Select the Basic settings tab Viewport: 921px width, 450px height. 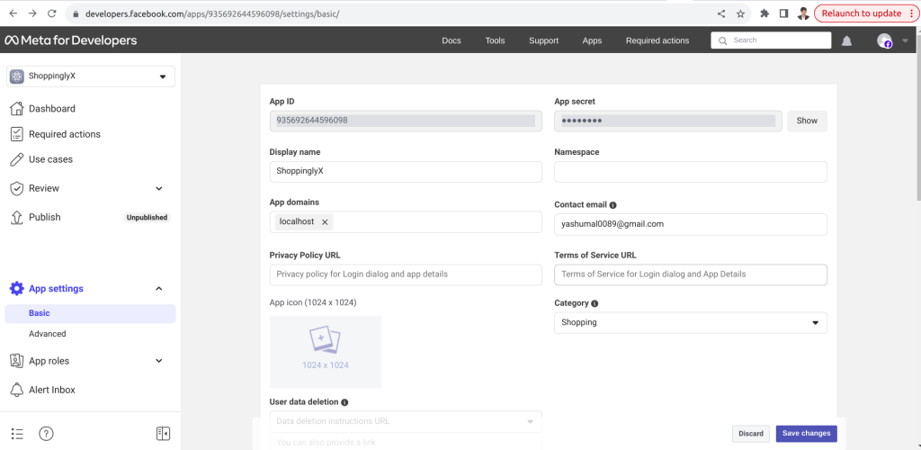[x=90, y=314]
